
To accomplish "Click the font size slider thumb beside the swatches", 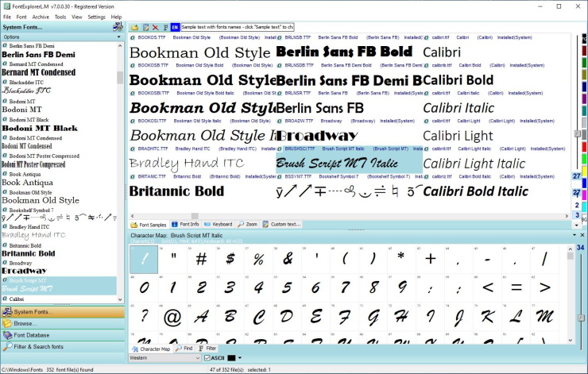I will (x=578, y=133).
